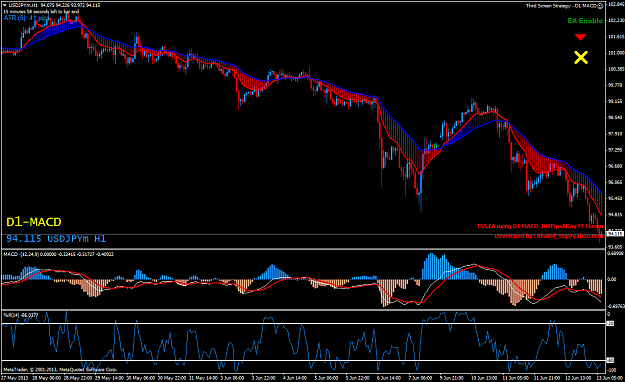Image resolution: width=625 pixels, height=382 pixels.
Task: Click the red 'Developed by' credit line
Action: click(x=548, y=236)
